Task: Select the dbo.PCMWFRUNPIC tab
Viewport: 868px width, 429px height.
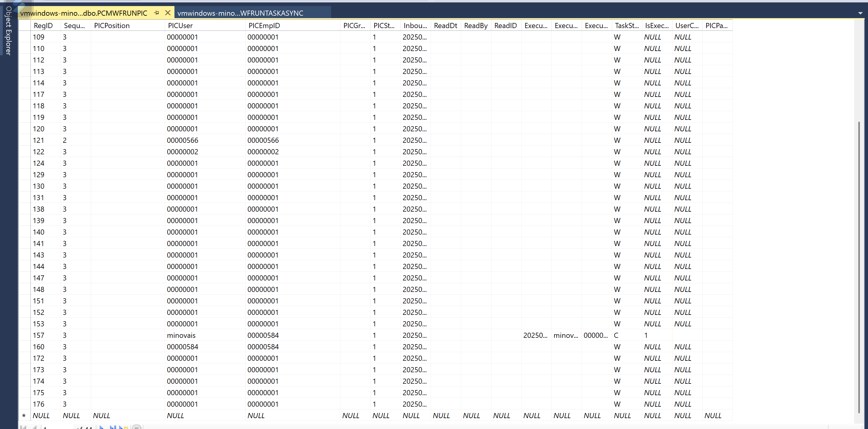Action: [x=84, y=13]
